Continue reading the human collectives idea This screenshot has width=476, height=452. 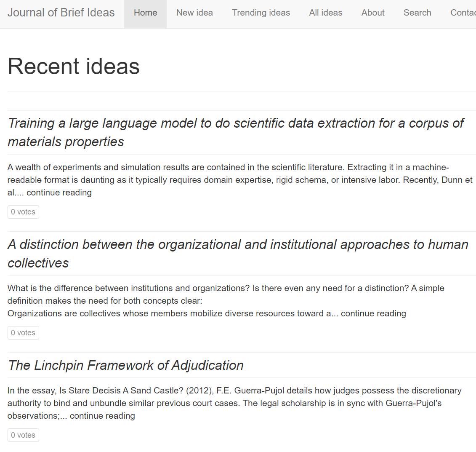[373, 313]
